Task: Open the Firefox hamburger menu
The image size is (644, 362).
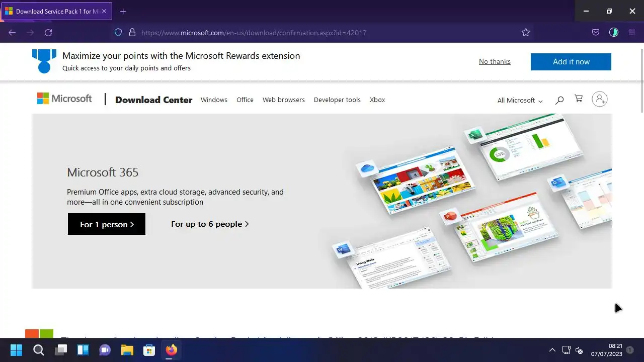Action: (632, 32)
